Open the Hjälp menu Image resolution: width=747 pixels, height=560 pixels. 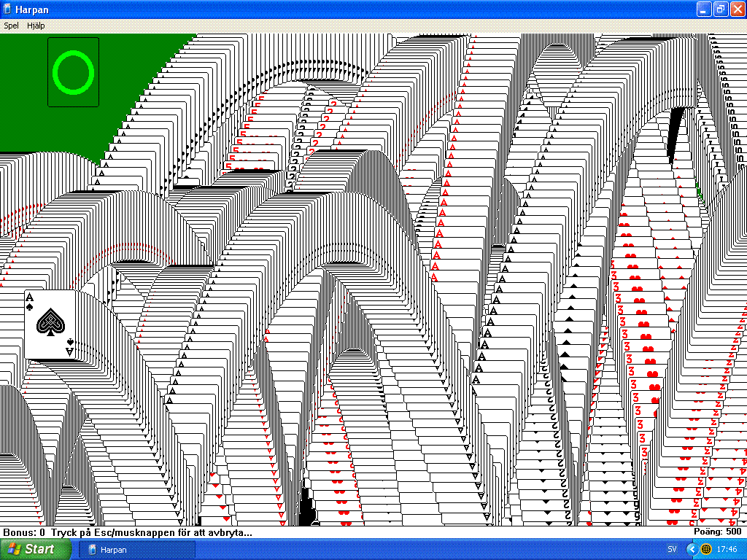(x=36, y=26)
